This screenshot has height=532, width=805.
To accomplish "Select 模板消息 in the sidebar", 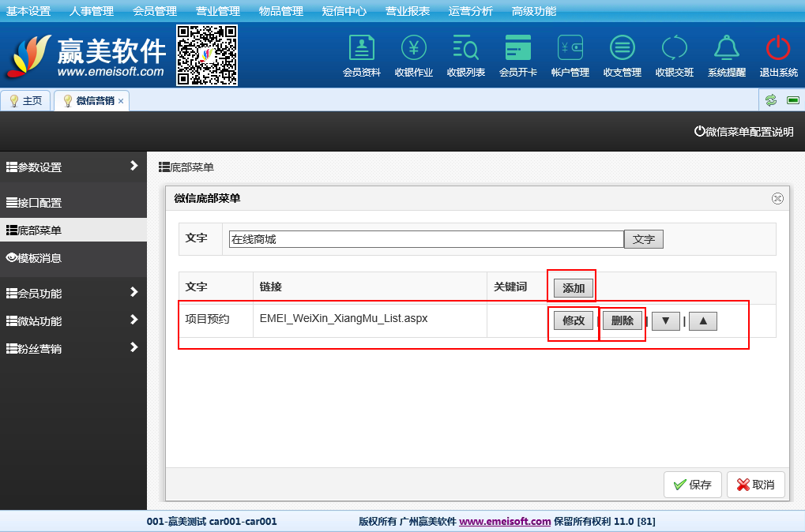I will click(73, 258).
